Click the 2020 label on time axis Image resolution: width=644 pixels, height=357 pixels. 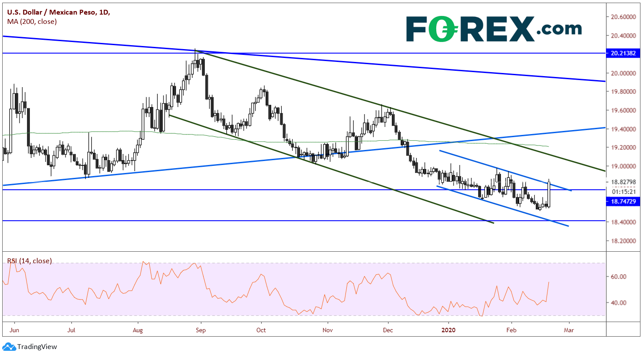coord(449,330)
